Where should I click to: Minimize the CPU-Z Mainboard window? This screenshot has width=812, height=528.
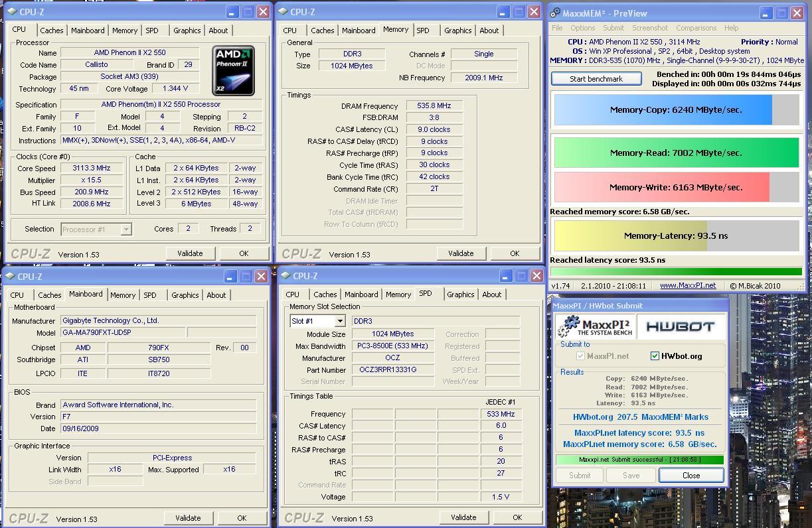click(230, 276)
